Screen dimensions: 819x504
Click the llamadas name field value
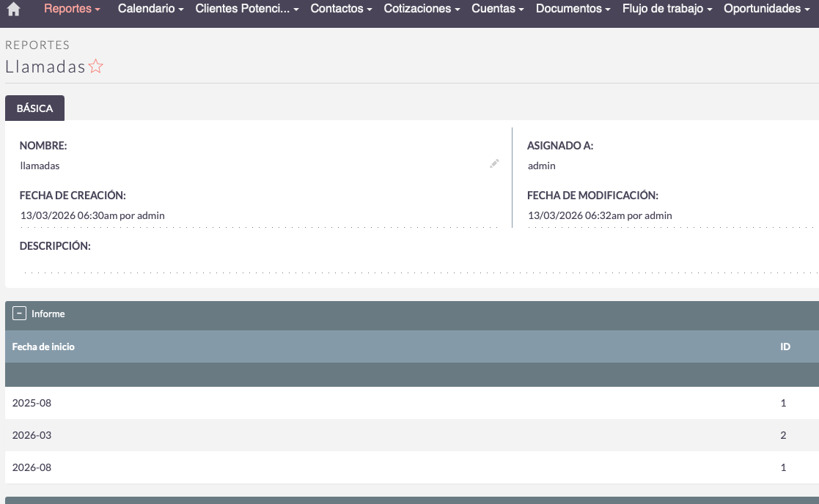(x=40, y=166)
